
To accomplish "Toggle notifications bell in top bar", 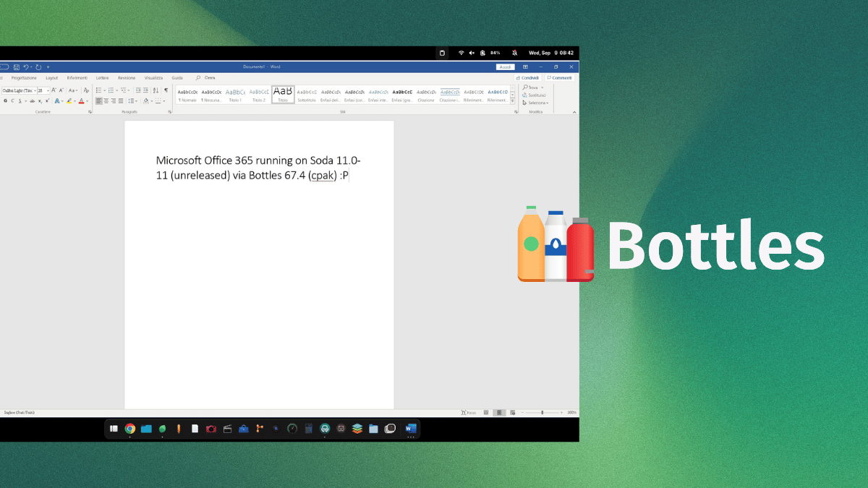I will [514, 53].
